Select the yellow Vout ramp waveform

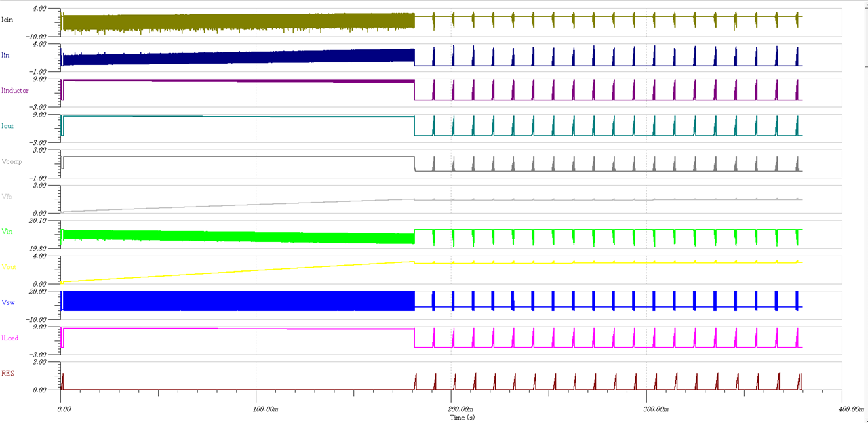[x=237, y=273]
